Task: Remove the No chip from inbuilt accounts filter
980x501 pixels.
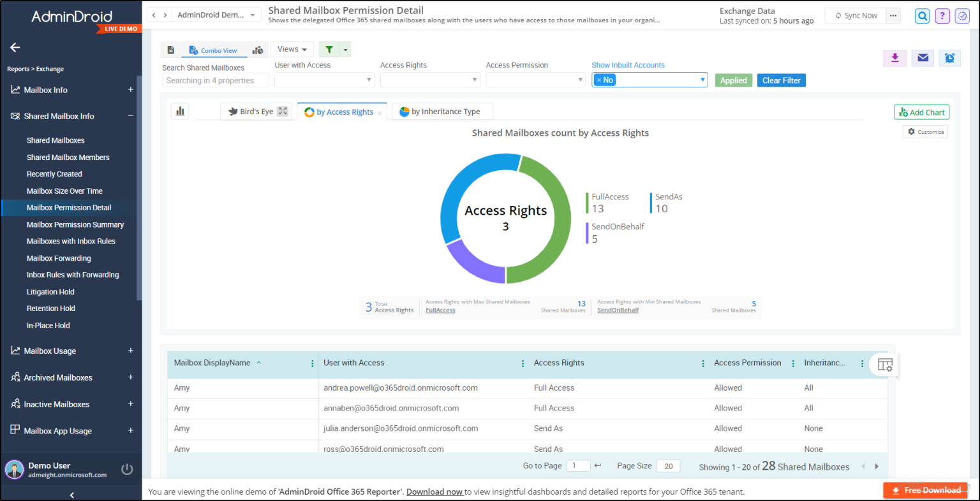Action: pyautogui.click(x=598, y=80)
